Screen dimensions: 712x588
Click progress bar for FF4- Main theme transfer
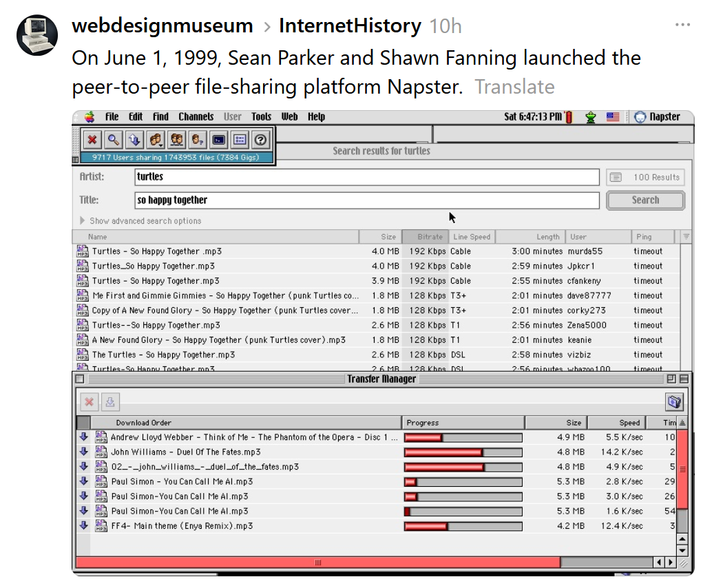pyautogui.click(x=463, y=526)
